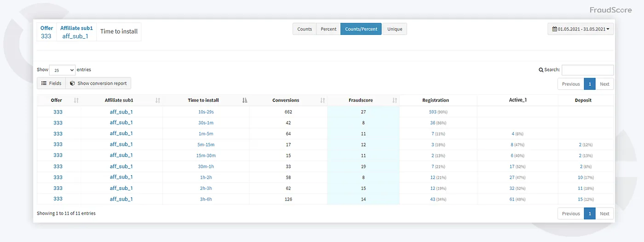Select the Counts/Percent tab

pyautogui.click(x=361, y=29)
